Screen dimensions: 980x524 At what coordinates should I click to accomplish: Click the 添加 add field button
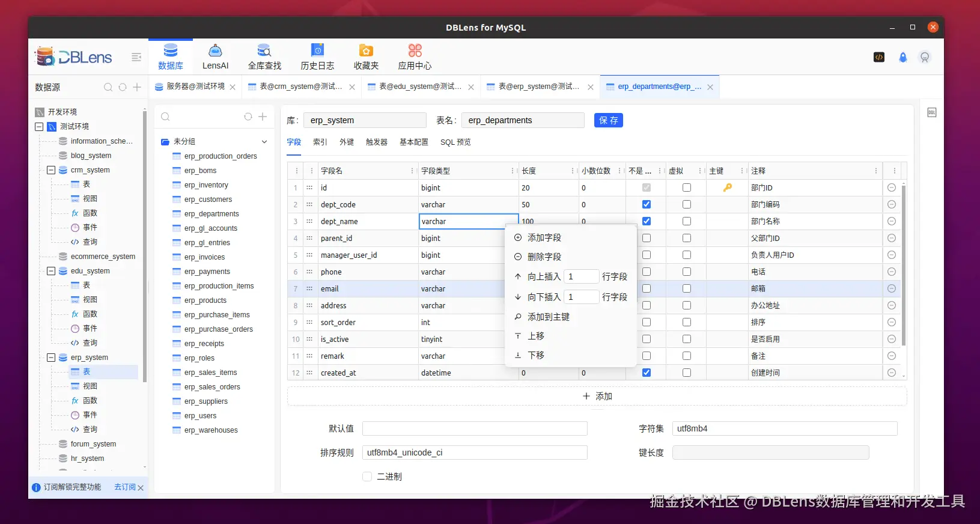click(597, 396)
